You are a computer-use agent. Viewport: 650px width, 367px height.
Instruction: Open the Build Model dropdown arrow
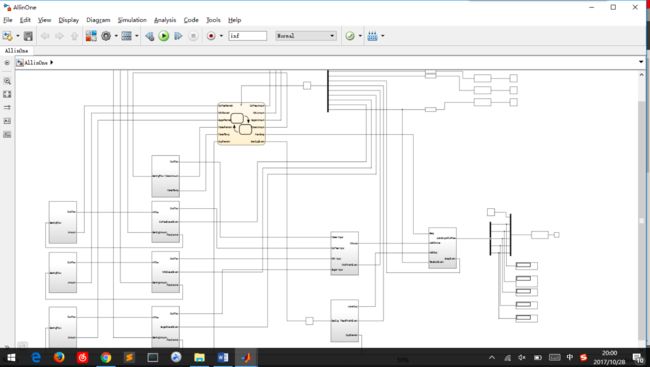(383, 36)
